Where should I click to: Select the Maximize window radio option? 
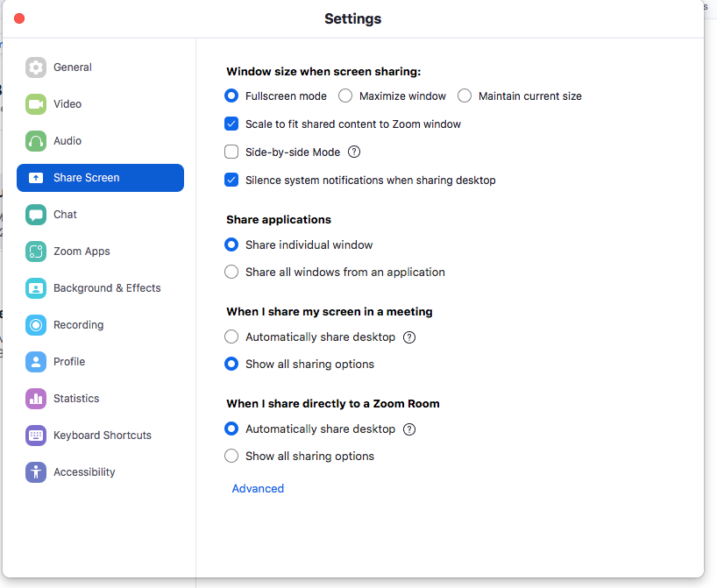tap(345, 96)
